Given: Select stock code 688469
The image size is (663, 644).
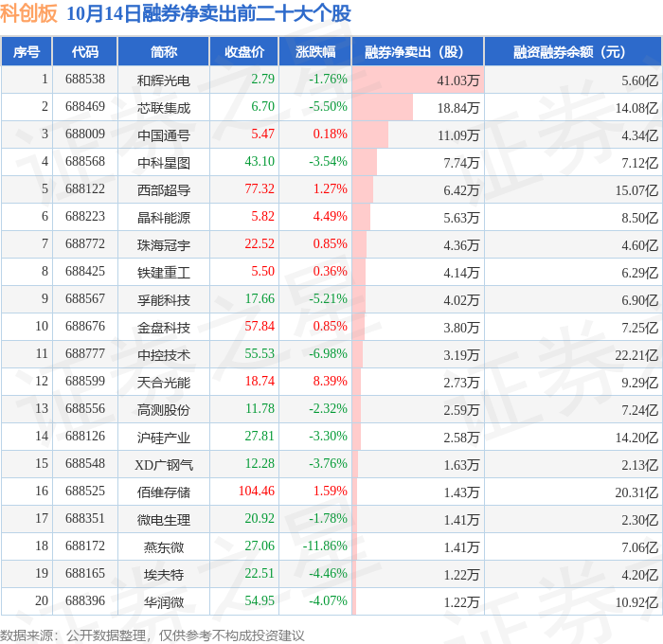Looking at the screenshot, I should [85, 107].
